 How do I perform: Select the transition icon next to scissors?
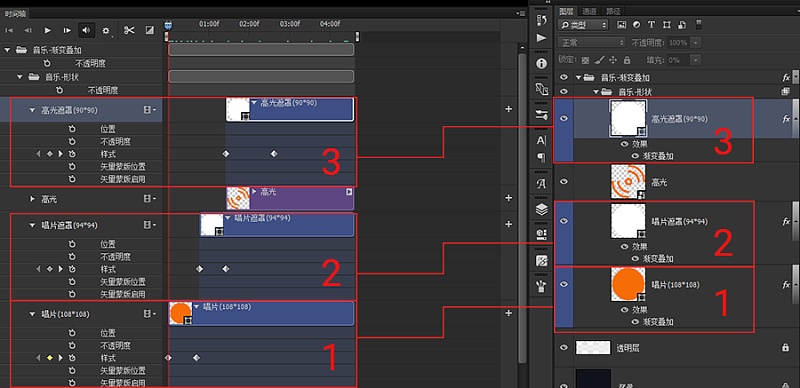(x=149, y=31)
